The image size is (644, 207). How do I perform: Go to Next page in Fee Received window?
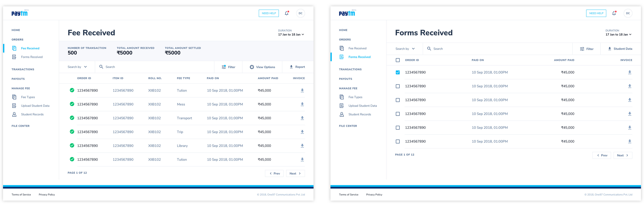click(295, 173)
